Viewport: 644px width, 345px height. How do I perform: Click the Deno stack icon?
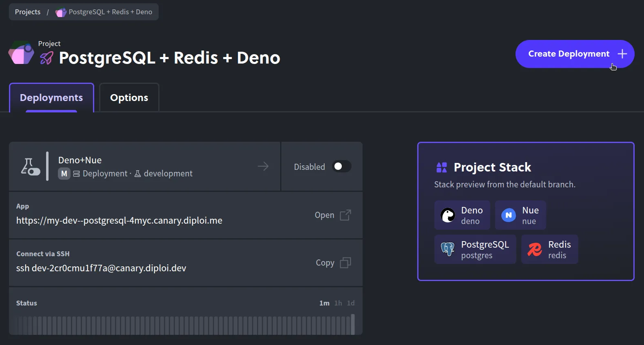pos(448,215)
